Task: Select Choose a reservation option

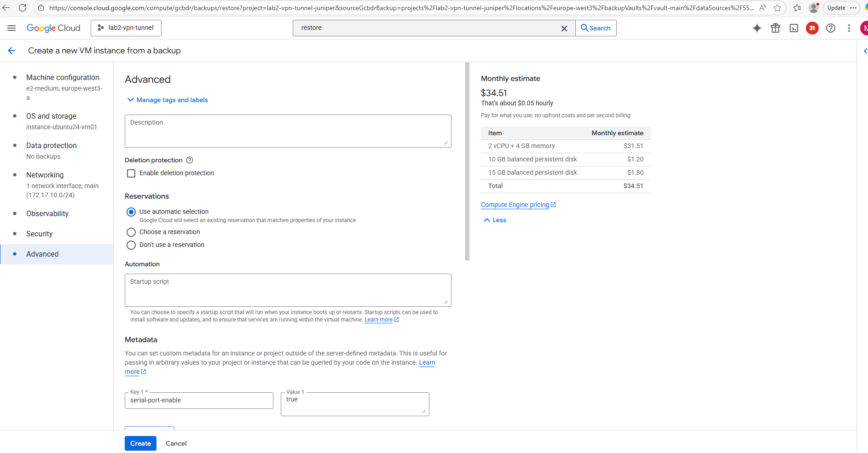Action: pos(131,232)
